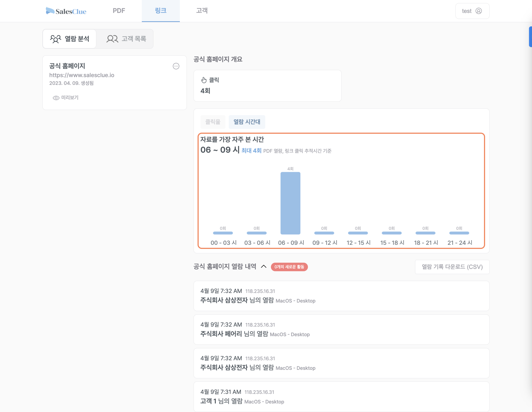Open 고객 1 님의 열람 entry
532x412 pixels.
click(x=341, y=396)
